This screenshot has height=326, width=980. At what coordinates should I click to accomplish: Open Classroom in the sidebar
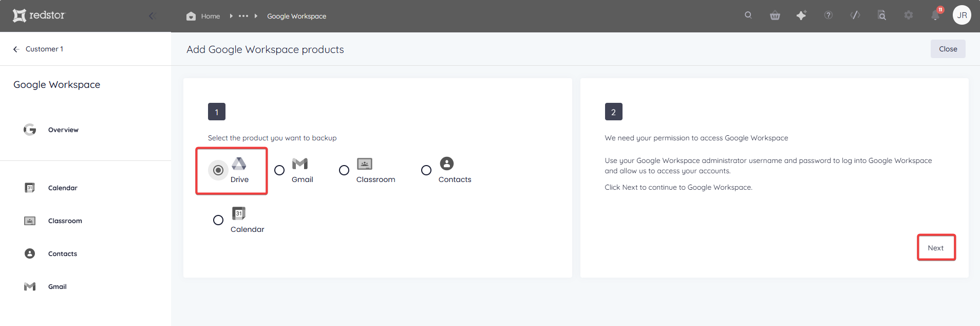tap(65, 221)
